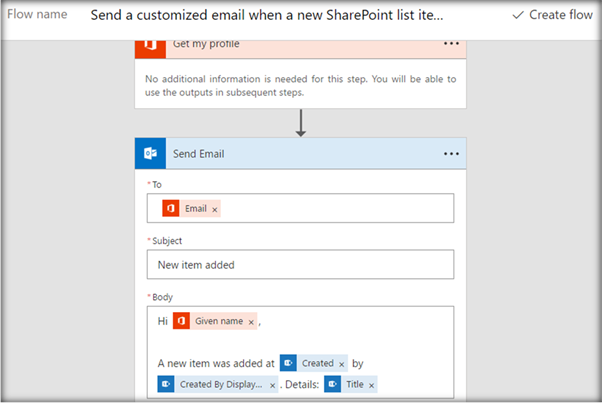Click the Subject field 'New item added'
602x403 pixels.
(x=300, y=265)
